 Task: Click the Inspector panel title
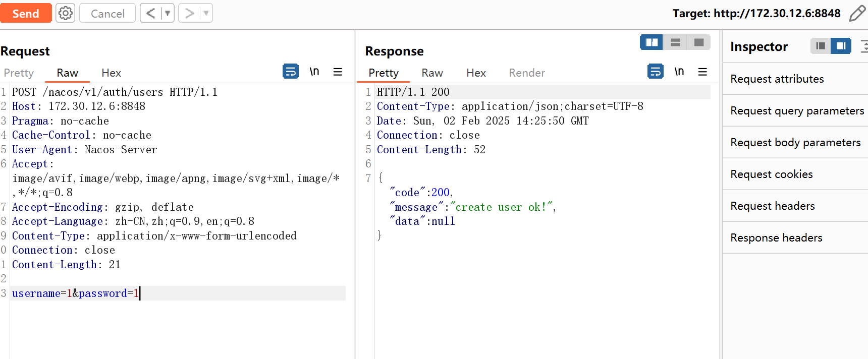759,46
